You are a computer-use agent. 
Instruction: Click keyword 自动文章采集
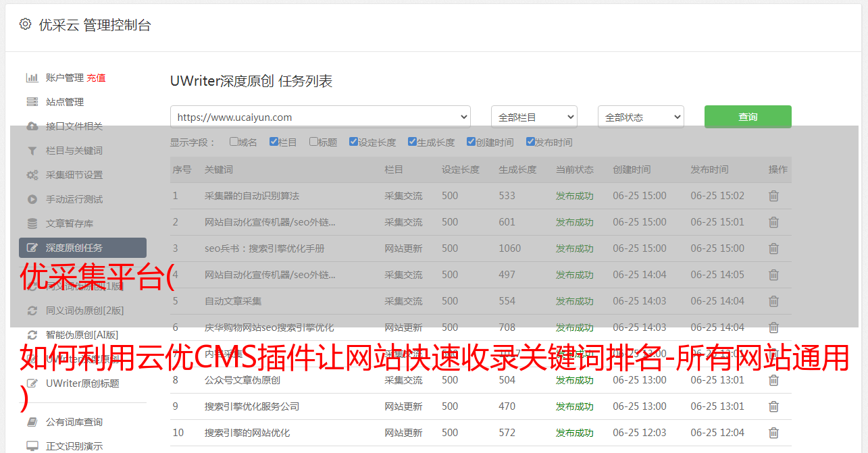[233, 301]
